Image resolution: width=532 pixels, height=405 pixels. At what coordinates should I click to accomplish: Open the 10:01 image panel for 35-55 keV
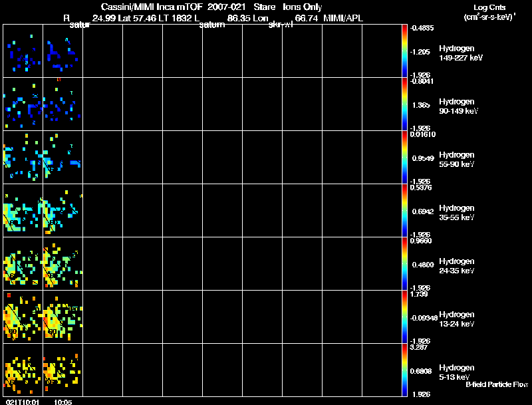tap(23, 211)
